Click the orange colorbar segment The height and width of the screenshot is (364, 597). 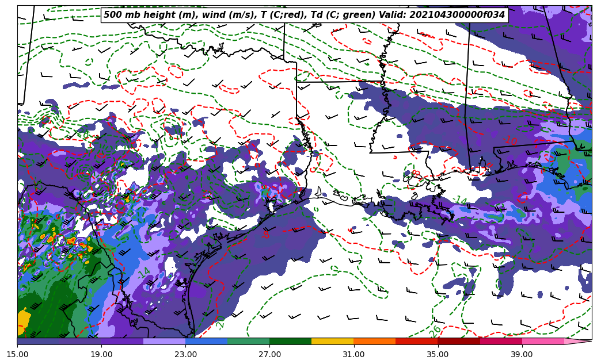[x=374, y=341]
